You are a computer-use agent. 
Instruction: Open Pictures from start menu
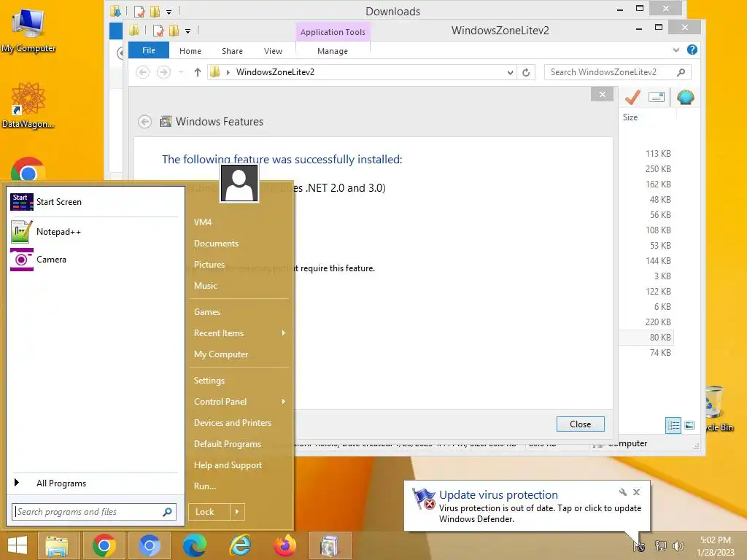(209, 265)
